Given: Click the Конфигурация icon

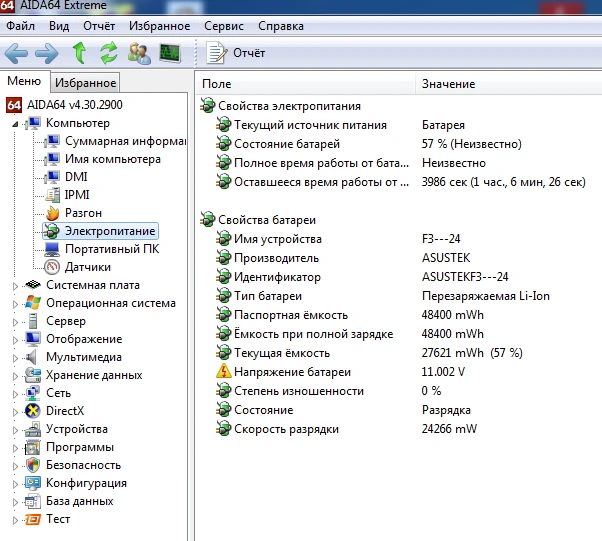Looking at the screenshot, I should tap(33, 483).
